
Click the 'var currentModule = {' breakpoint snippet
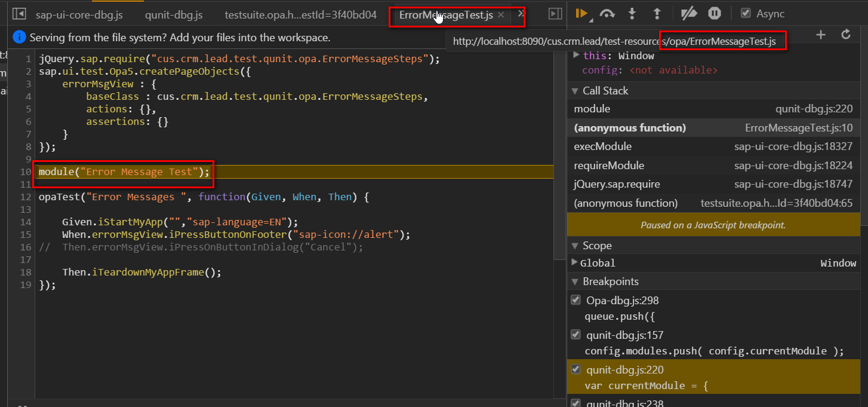(646, 386)
